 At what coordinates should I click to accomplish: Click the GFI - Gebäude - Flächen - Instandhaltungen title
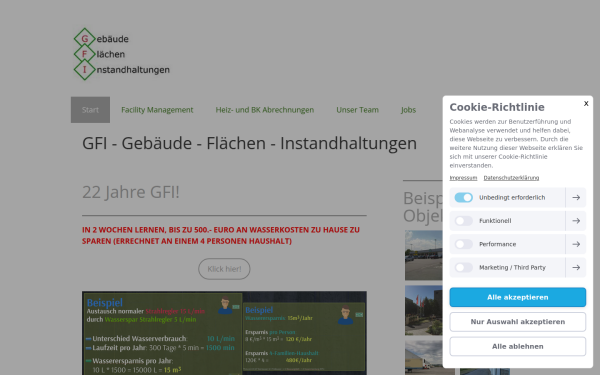click(249, 143)
